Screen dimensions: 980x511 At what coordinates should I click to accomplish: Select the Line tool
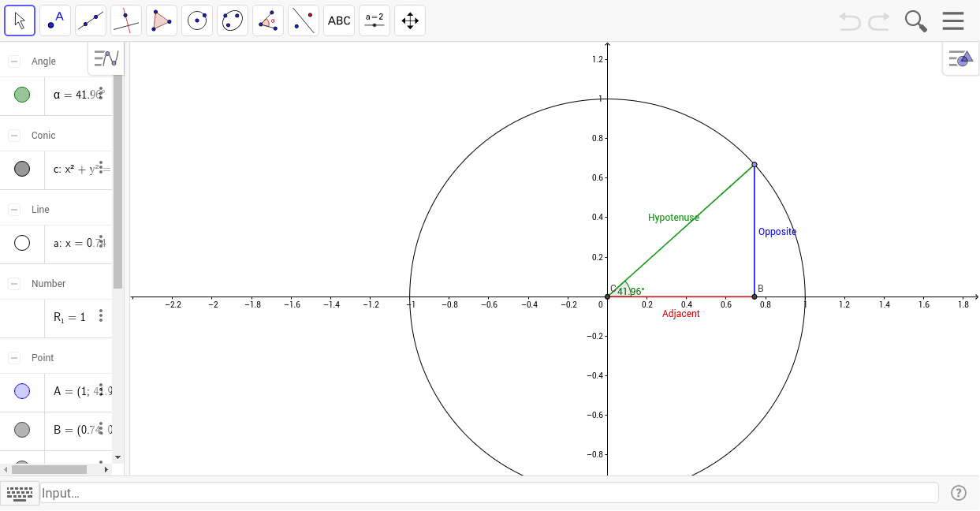pos(90,20)
